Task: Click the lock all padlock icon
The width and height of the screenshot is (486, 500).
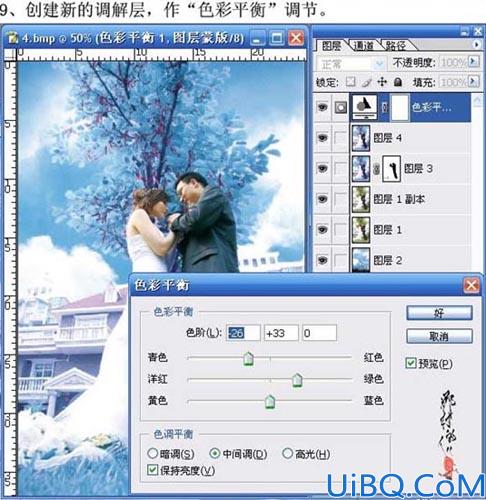Action: [398, 82]
